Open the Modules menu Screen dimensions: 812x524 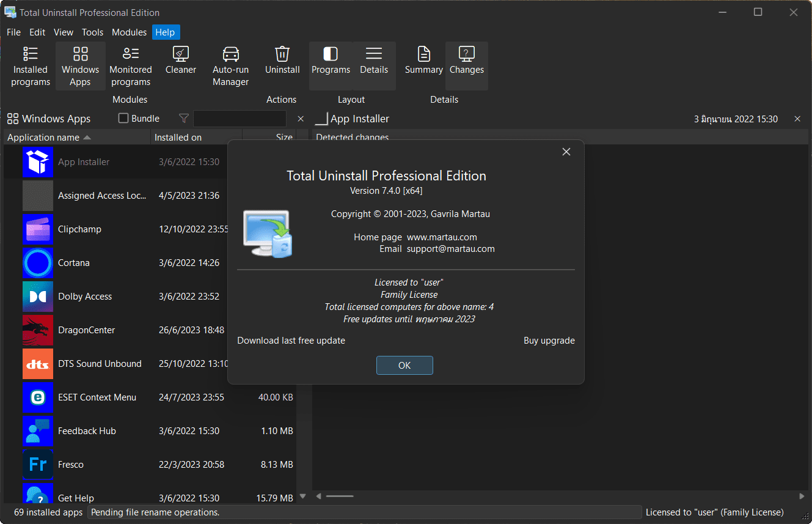pyautogui.click(x=129, y=32)
